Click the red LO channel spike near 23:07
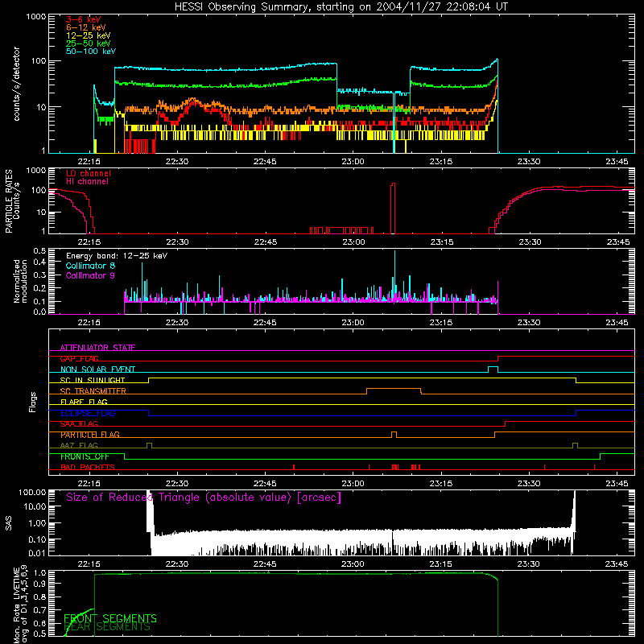The image size is (644, 644). tap(393, 208)
